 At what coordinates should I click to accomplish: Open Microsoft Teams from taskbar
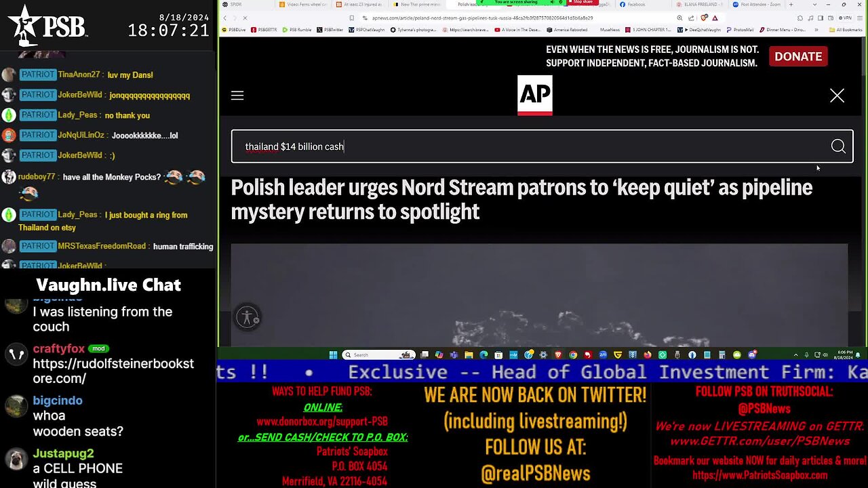(x=453, y=354)
